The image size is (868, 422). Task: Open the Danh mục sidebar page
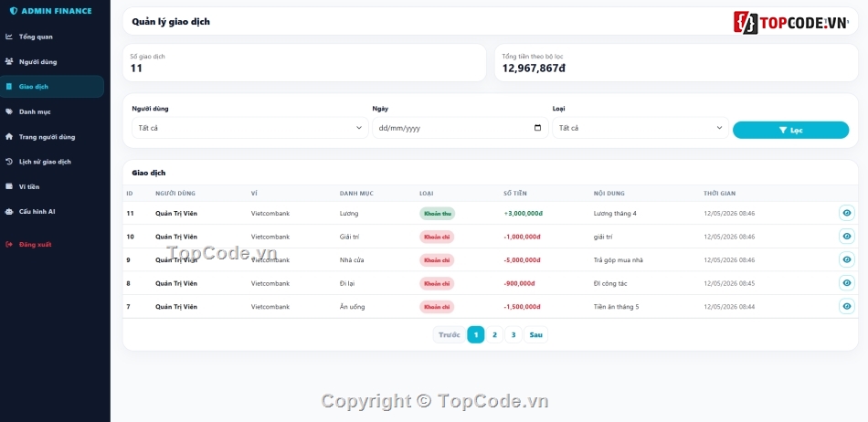coord(52,111)
